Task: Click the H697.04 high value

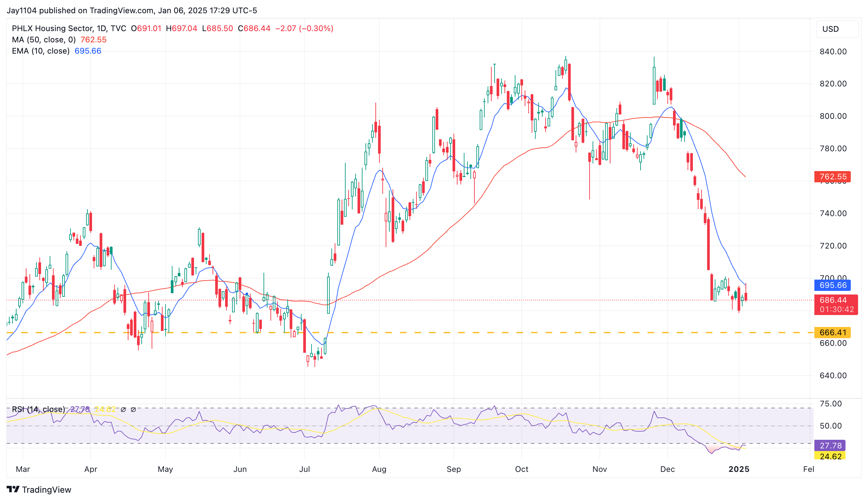Action: [181, 28]
